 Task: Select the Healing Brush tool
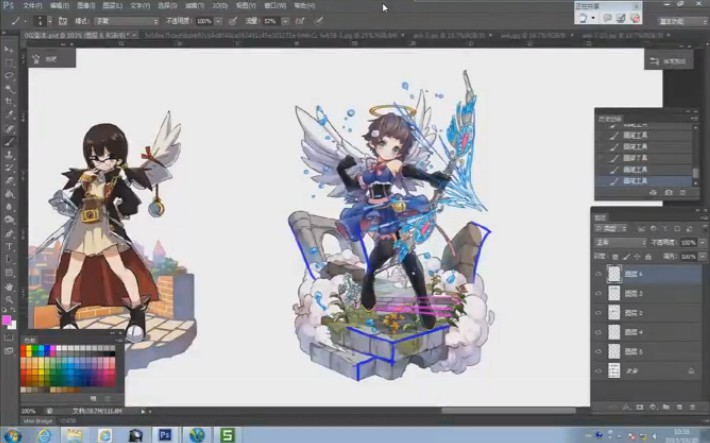(x=9, y=129)
